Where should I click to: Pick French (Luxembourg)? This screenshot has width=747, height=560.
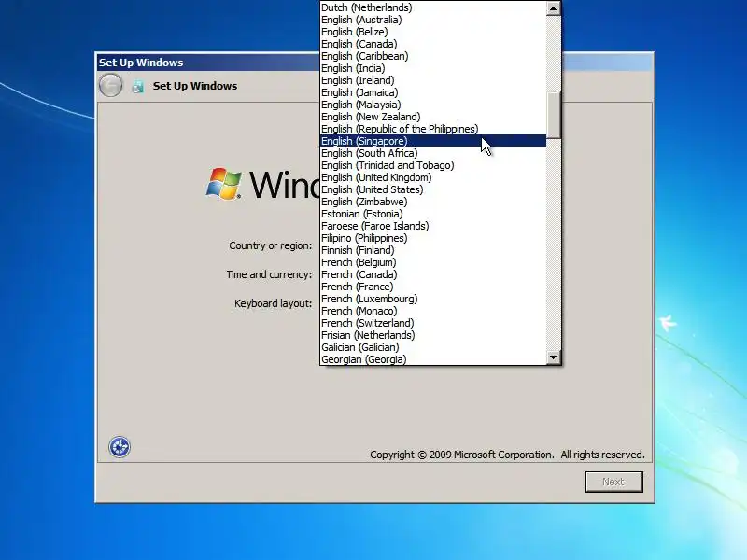coord(432,299)
